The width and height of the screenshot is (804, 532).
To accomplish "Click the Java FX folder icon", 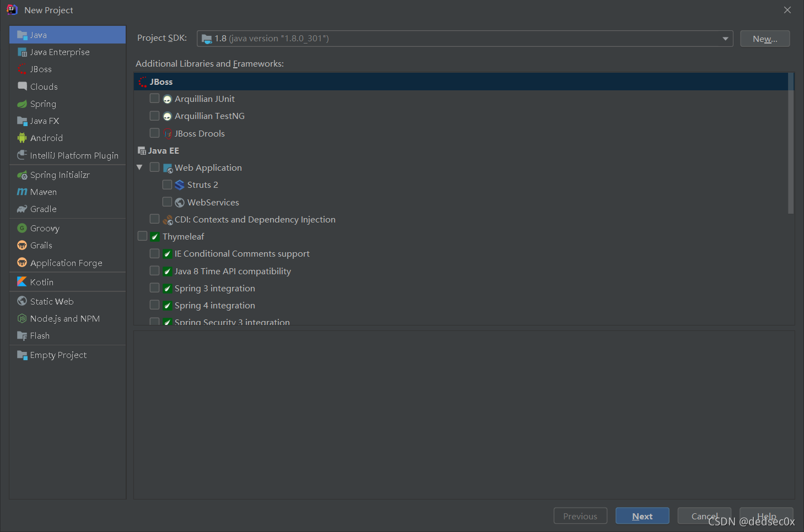I will (22, 121).
